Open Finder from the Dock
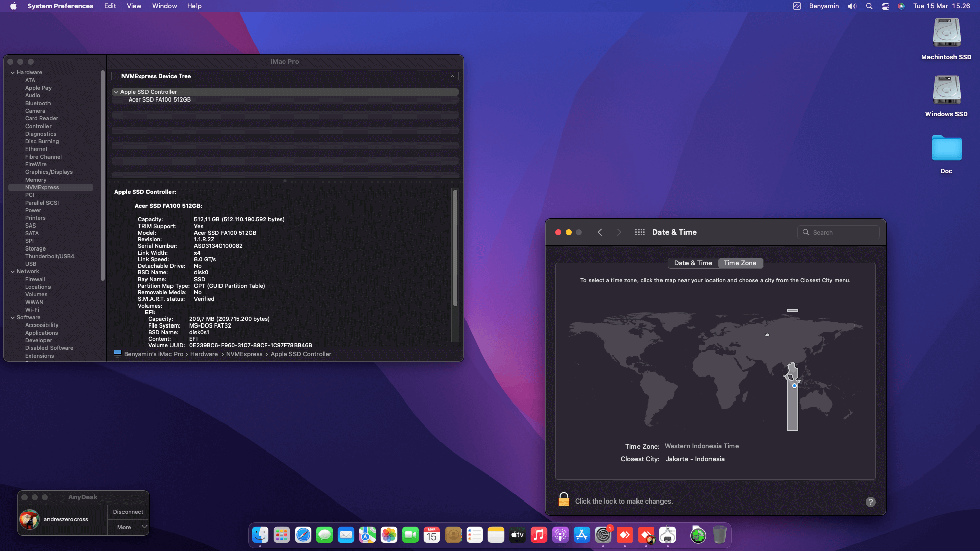This screenshot has width=980, height=551. [260, 535]
